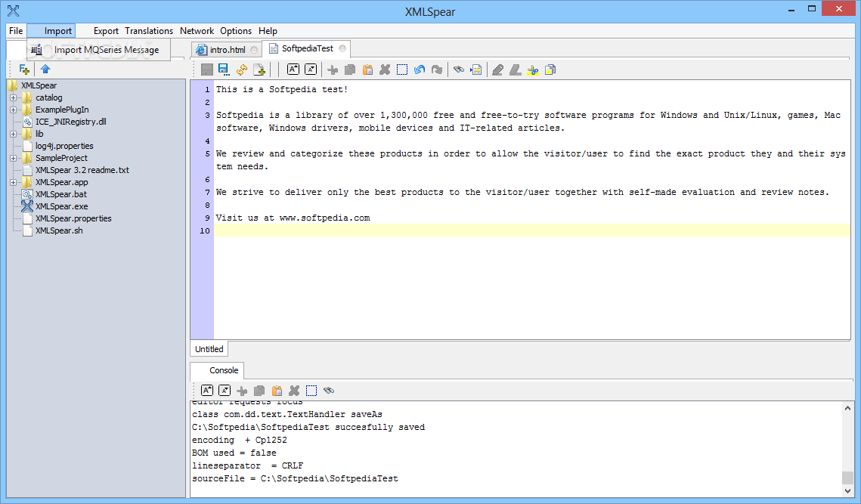This screenshot has height=504, width=861.
Task: Select XMLSpear.exe in file tree
Action: [x=61, y=206]
